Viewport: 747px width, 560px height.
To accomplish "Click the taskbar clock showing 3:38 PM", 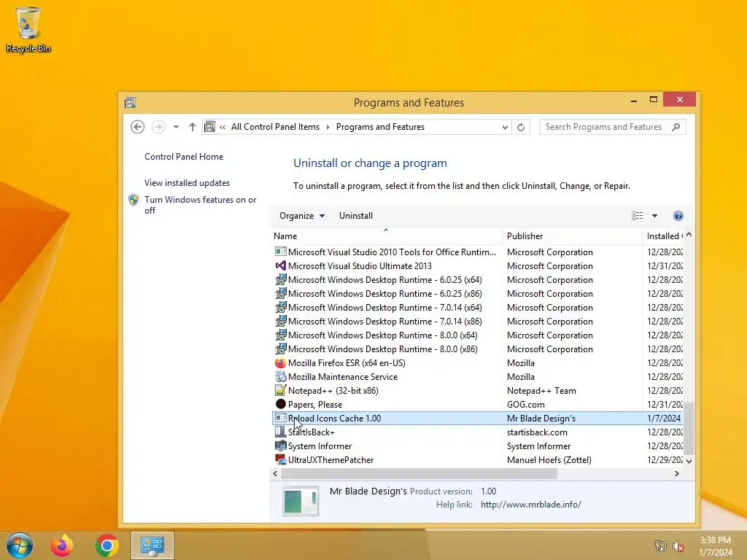I will [x=716, y=546].
